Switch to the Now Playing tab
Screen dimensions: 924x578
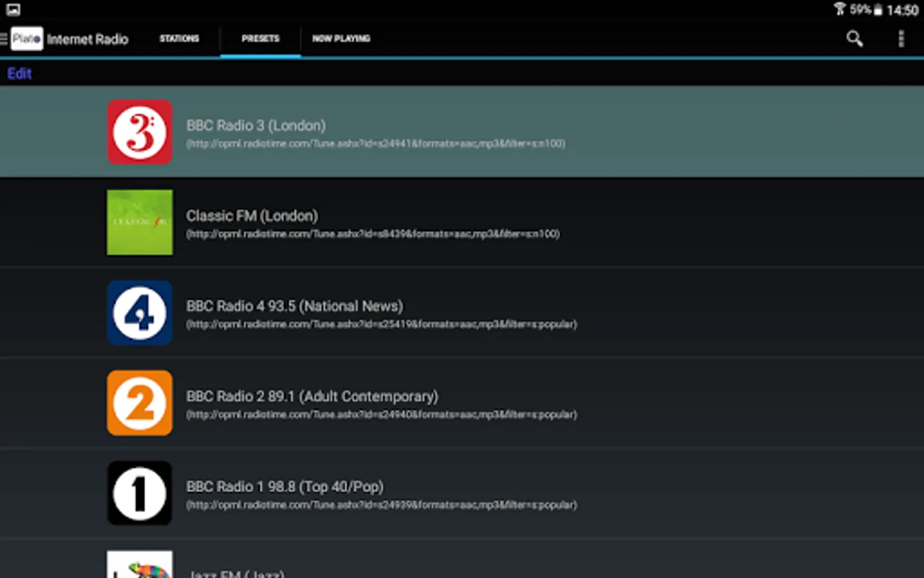[x=341, y=39]
